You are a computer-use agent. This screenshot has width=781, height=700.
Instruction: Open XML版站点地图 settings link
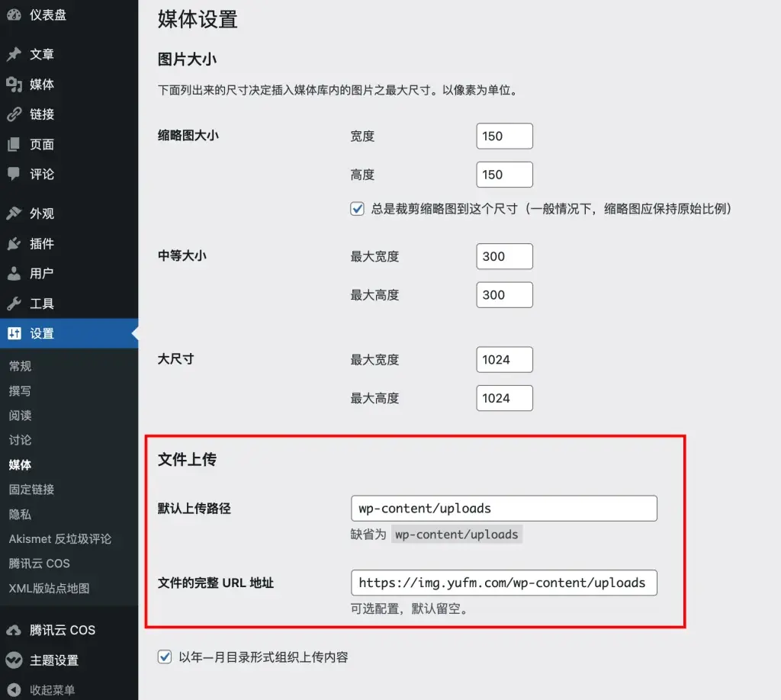pos(49,588)
